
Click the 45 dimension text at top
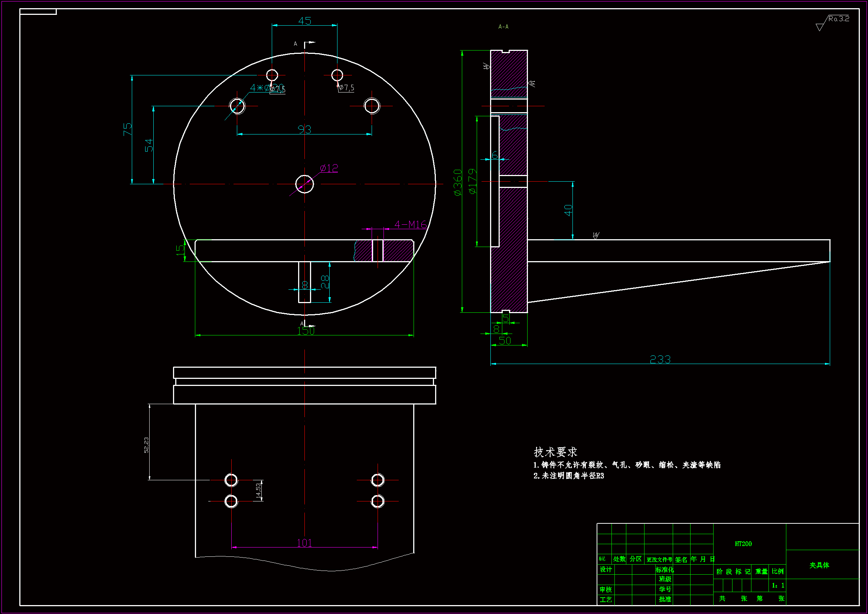(305, 21)
